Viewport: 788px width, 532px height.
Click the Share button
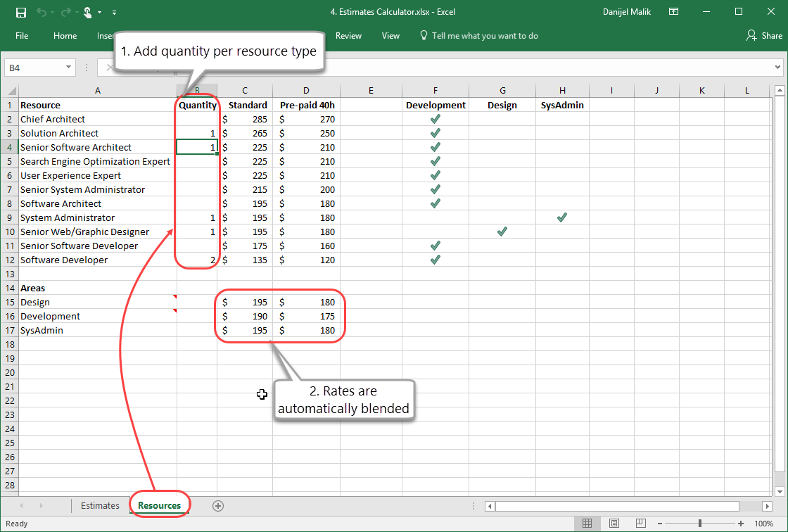coord(764,36)
